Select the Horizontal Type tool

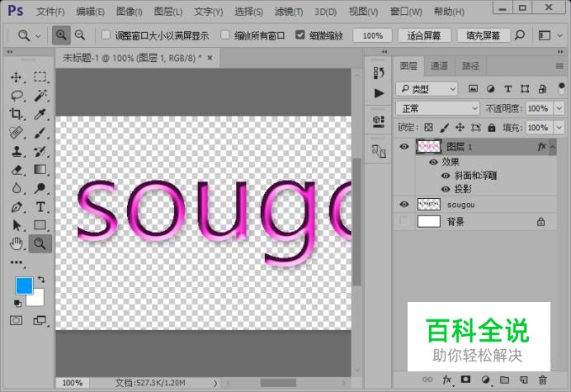tap(40, 206)
